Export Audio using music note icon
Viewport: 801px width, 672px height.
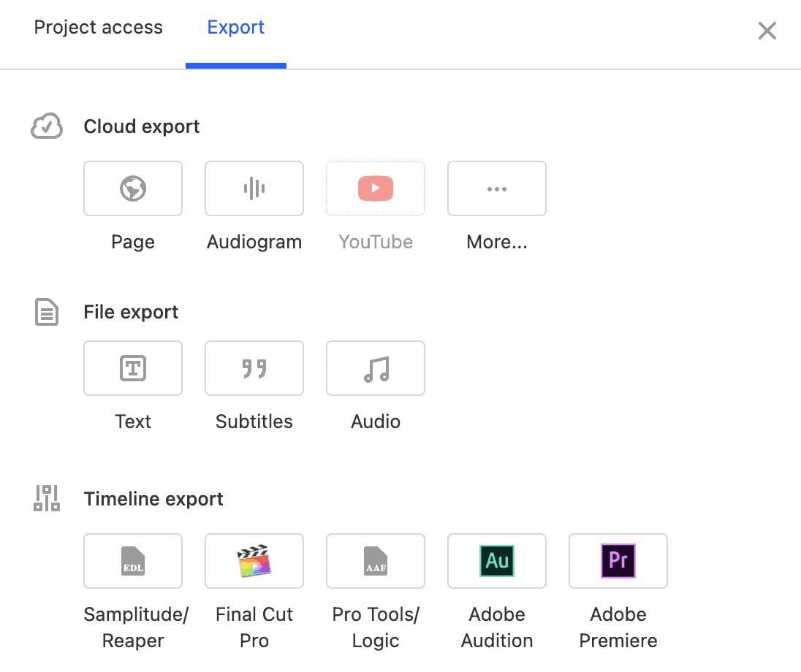tap(376, 368)
